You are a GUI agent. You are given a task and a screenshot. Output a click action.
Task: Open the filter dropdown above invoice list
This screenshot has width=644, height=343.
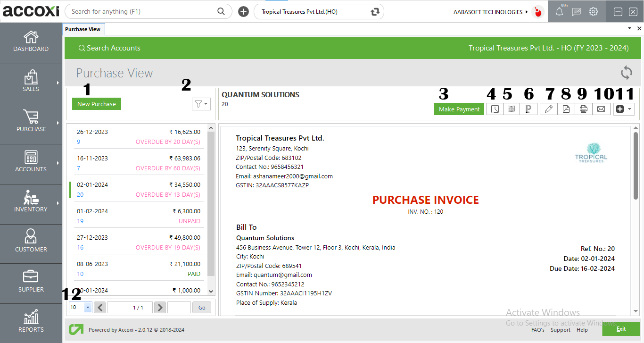click(x=201, y=104)
